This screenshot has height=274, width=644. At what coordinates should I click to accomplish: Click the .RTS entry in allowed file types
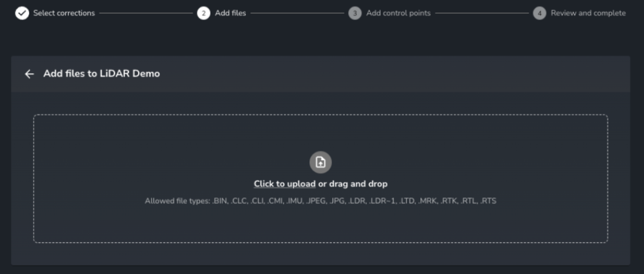click(488, 201)
